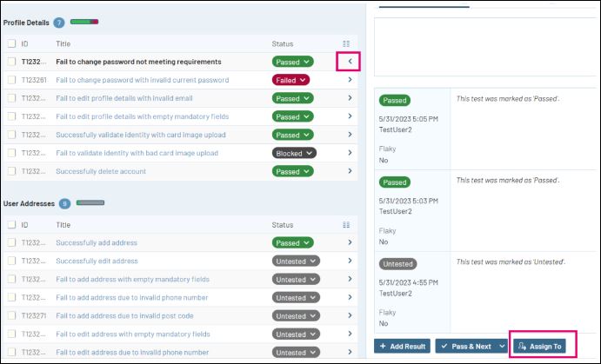This screenshot has height=364, width=601.
Task: Tick checkbox for Successfully delete account test
Action: pyautogui.click(x=11, y=171)
